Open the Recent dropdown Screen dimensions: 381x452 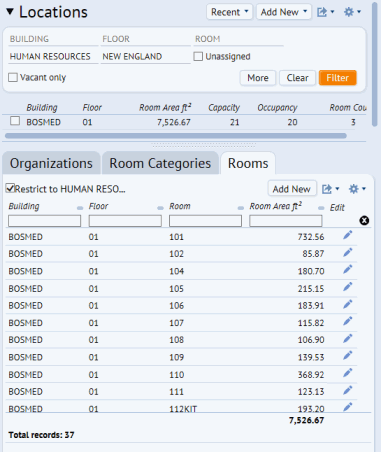point(229,12)
